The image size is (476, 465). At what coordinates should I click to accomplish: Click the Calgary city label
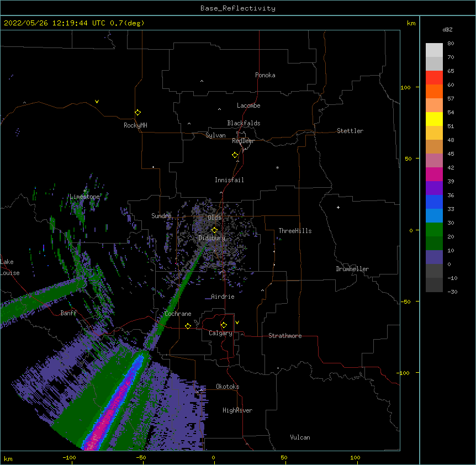220,333
